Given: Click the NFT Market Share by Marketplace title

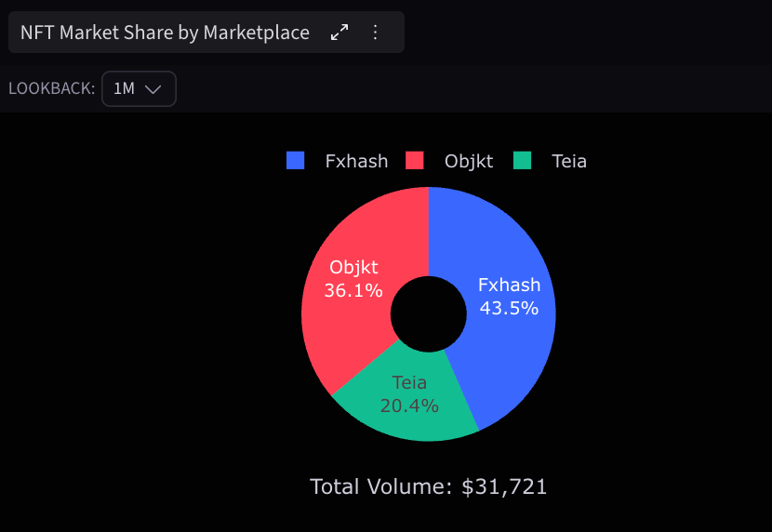Looking at the screenshot, I should pyautogui.click(x=165, y=33).
